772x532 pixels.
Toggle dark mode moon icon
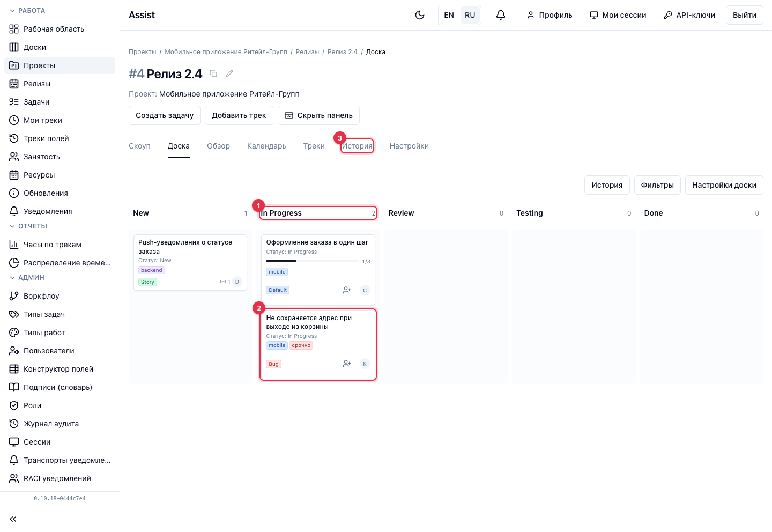(x=420, y=15)
